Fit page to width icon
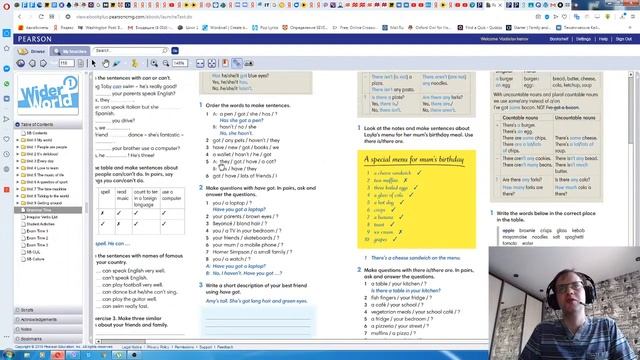Image resolution: width=640 pixels, height=360 pixels. click(x=200, y=63)
